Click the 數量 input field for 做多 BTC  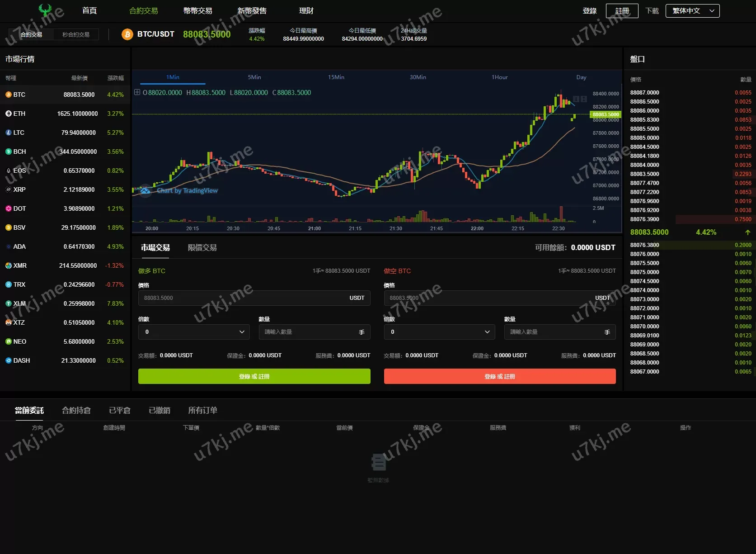[x=310, y=332]
